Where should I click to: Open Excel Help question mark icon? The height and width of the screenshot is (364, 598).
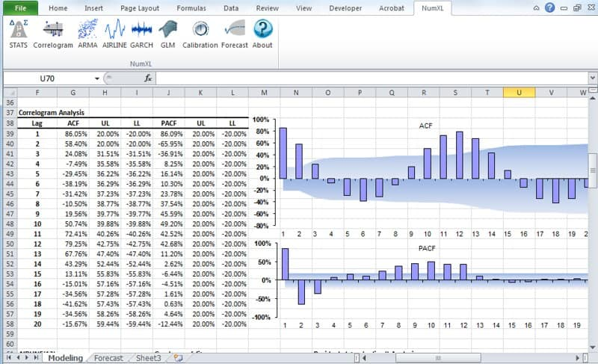pyautogui.click(x=550, y=8)
